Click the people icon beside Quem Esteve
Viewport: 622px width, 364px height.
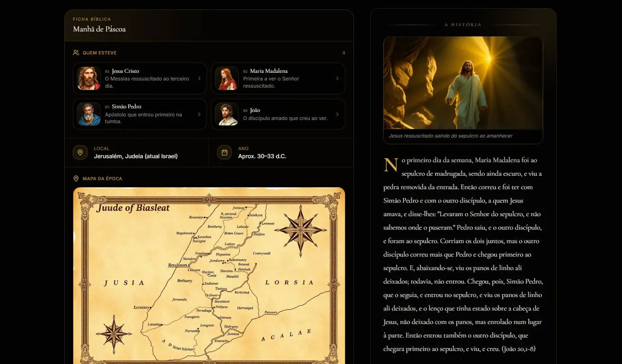tap(76, 53)
